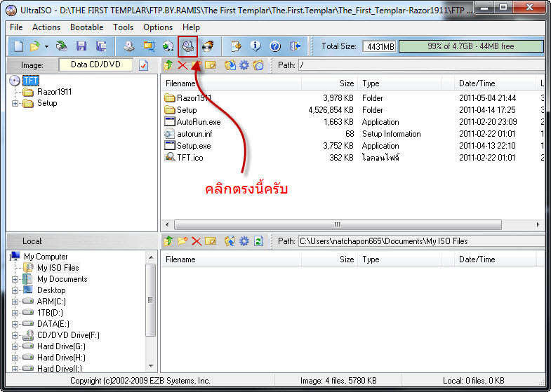Click the image list horizontal scrollbar thumb
The image size is (551, 392).
(x=338, y=224)
